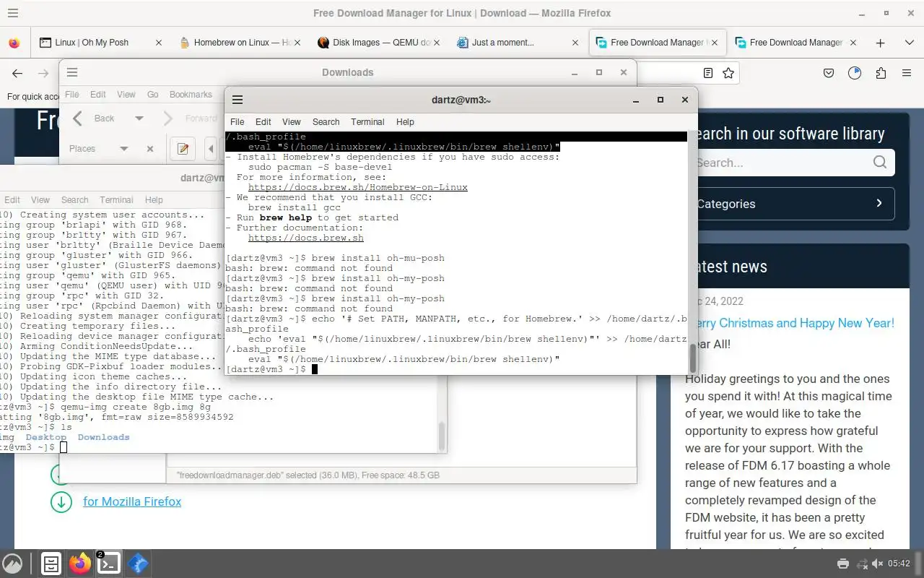Open network status tray icon
This screenshot has height=578, width=924.
pos(861,564)
